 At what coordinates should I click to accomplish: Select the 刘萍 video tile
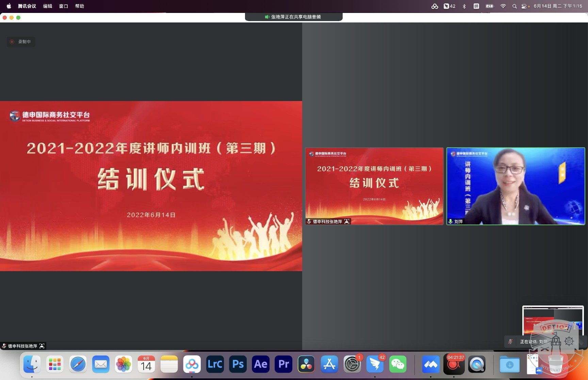point(516,186)
